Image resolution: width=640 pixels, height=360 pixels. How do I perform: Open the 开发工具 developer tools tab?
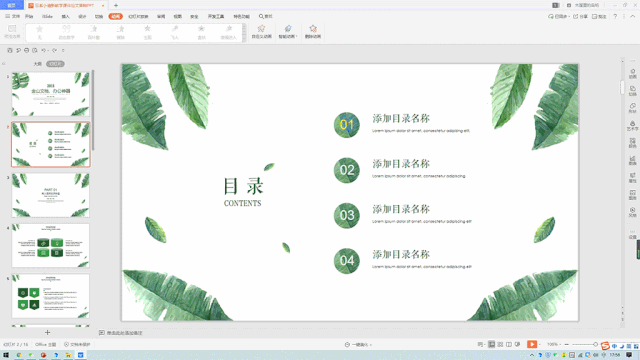(x=216, y=16)
